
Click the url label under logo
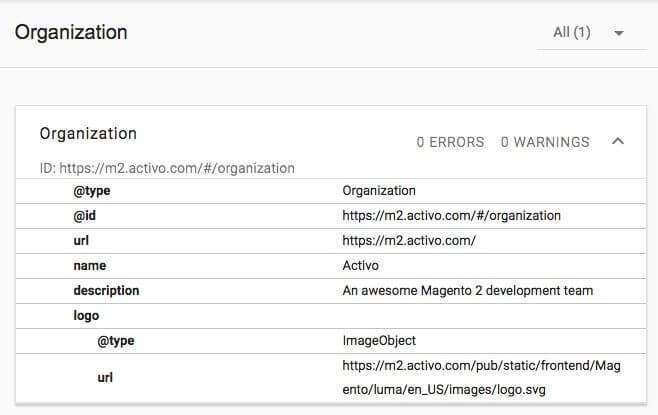[x=105, y=378]
